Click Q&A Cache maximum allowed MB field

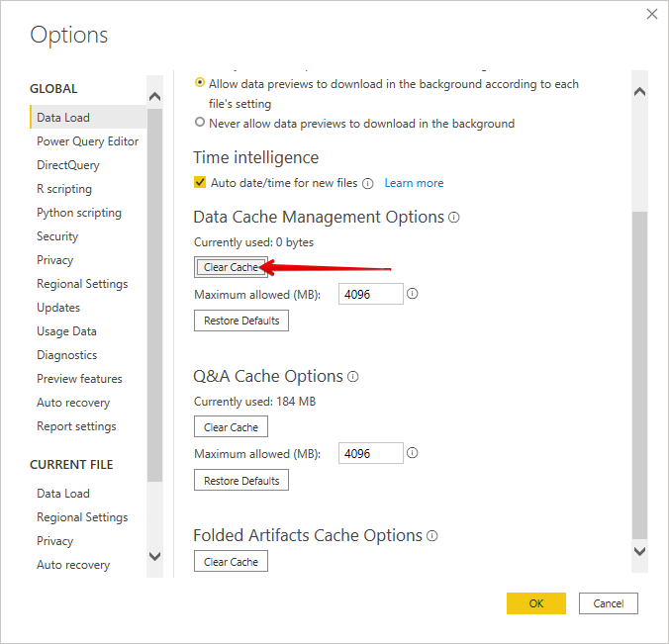click(371, 453)
